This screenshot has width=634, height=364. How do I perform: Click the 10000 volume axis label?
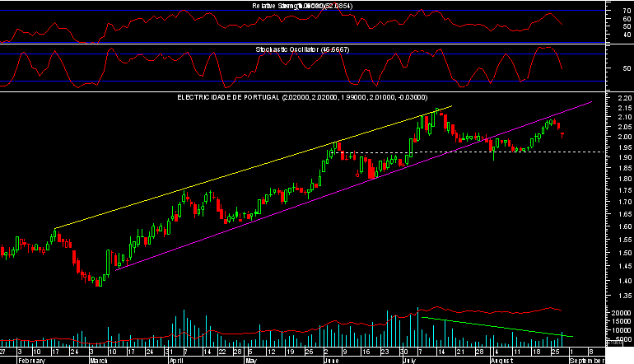pos(622,330)
